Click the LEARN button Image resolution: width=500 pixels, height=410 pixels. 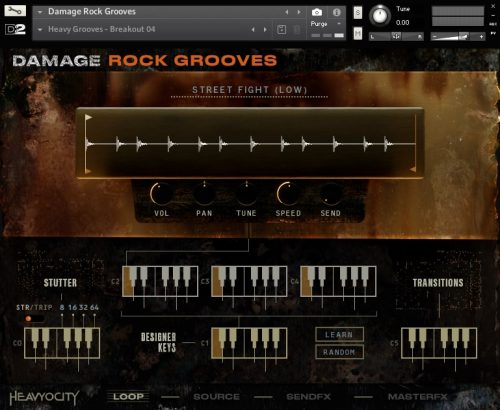[339, 335]
